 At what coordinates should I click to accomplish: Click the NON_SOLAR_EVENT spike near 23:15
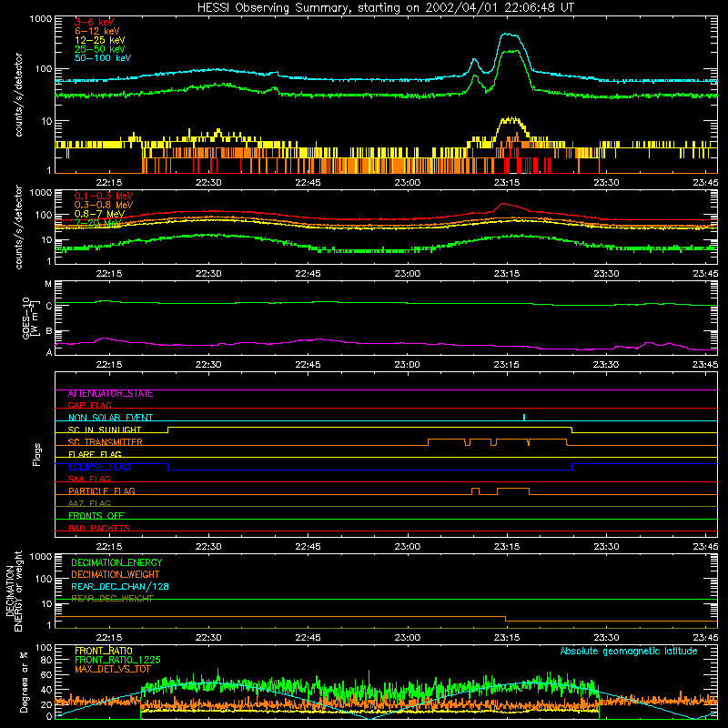click(524, 417)
